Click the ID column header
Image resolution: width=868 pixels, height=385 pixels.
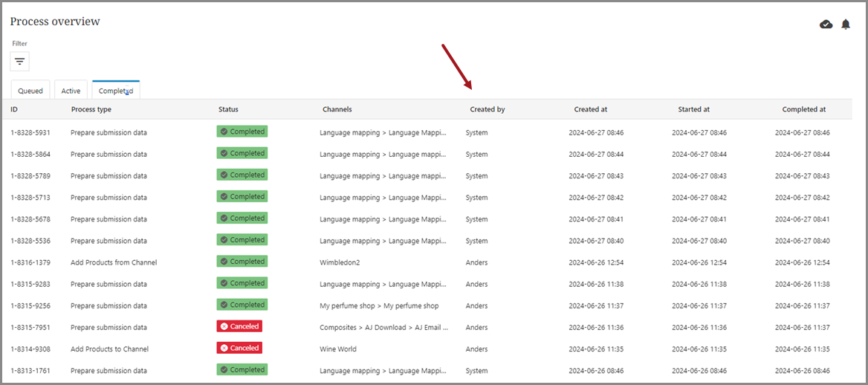click(x=14, y=109)
